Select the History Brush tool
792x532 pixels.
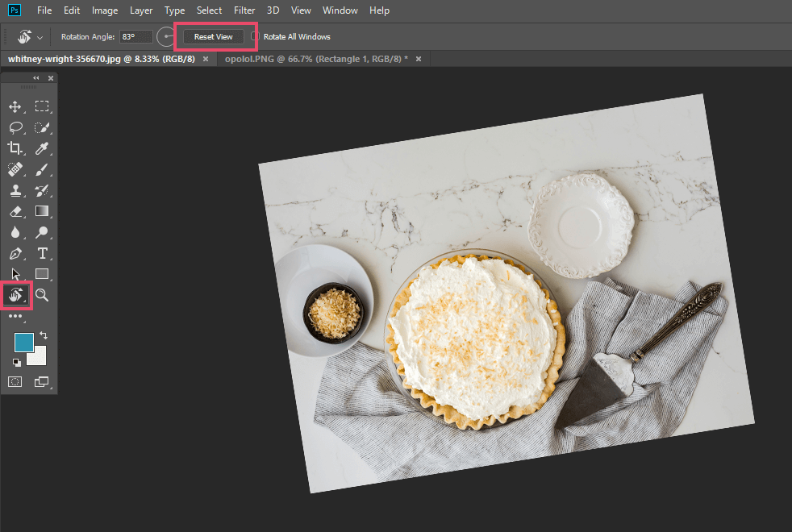[42, 190]
